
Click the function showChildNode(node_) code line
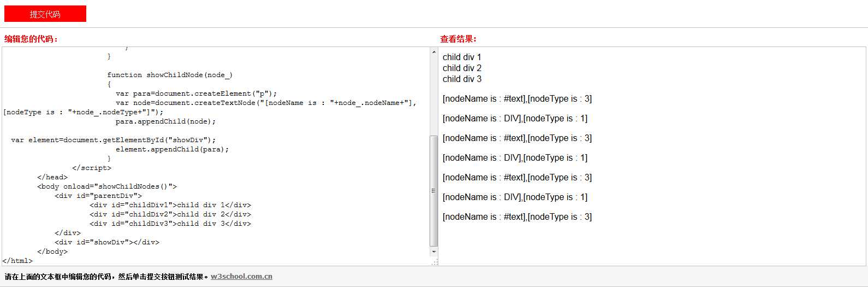(x=170, y=75)
